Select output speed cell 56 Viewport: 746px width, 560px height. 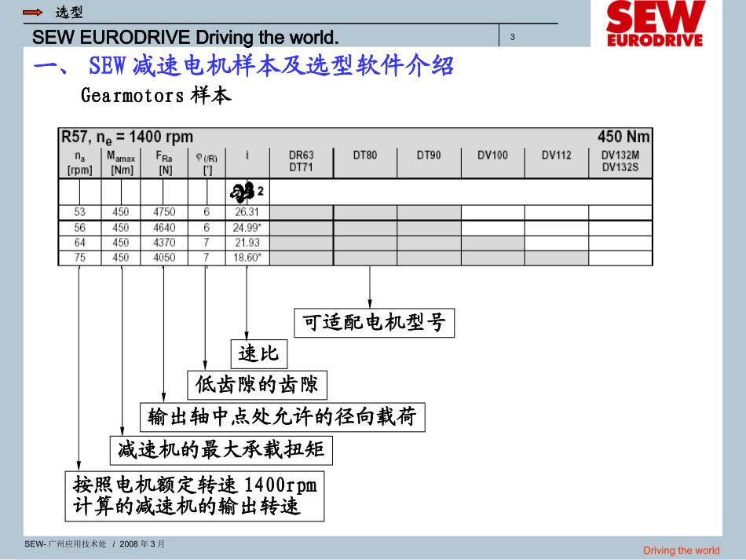pos(79,228)
